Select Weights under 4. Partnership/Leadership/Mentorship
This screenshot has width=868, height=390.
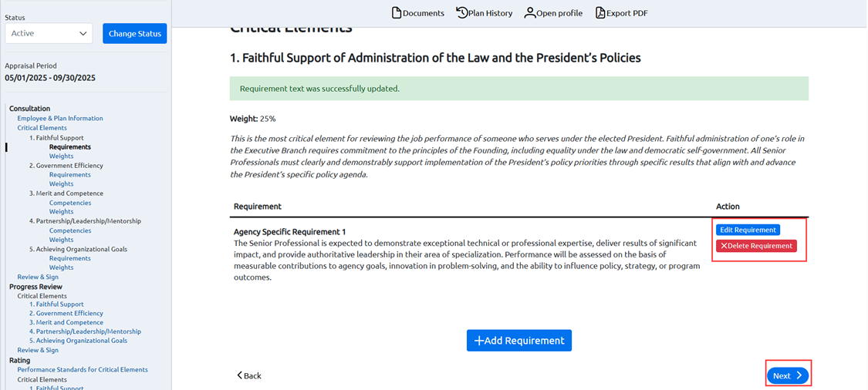61,240
